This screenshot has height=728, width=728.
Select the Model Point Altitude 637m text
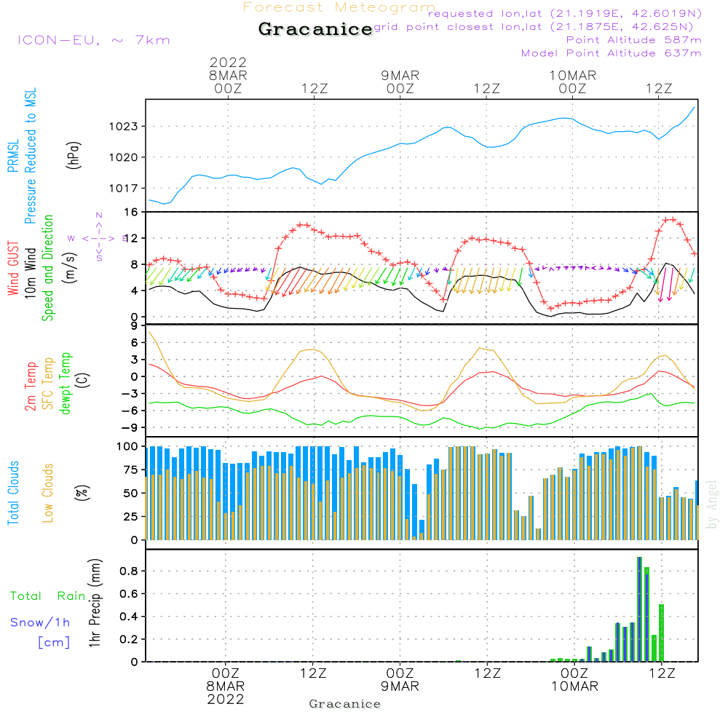(x=612, y=53)
